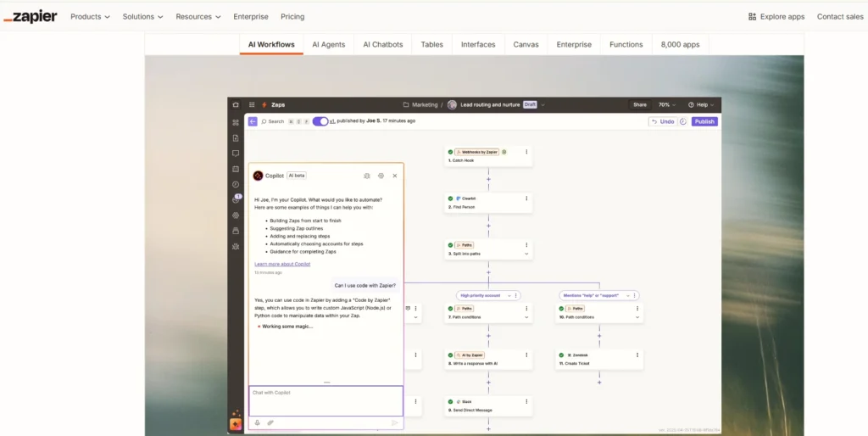Open three-dot menu on Create Ticket step
The width and height of the screenshot is (868, 436).
tap(637, 355)
